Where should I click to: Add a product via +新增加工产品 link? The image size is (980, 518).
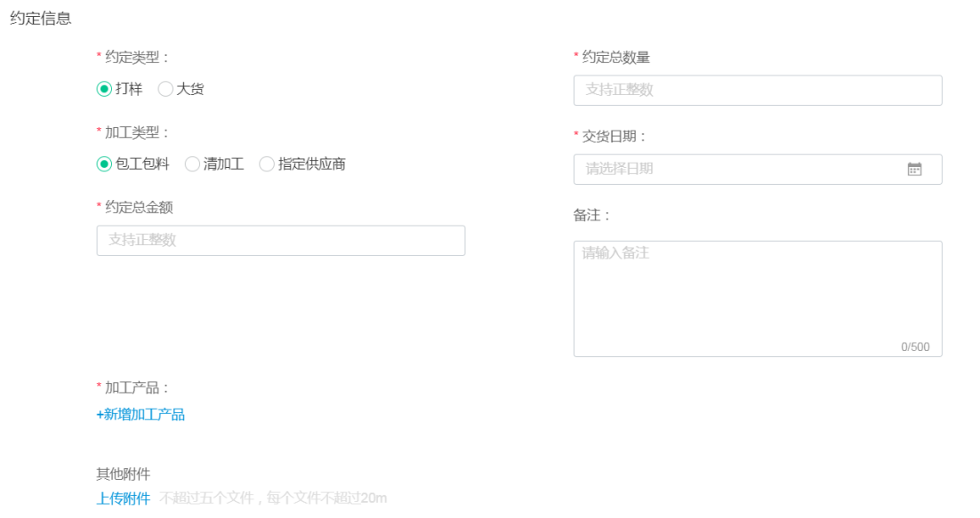(141, 414)
